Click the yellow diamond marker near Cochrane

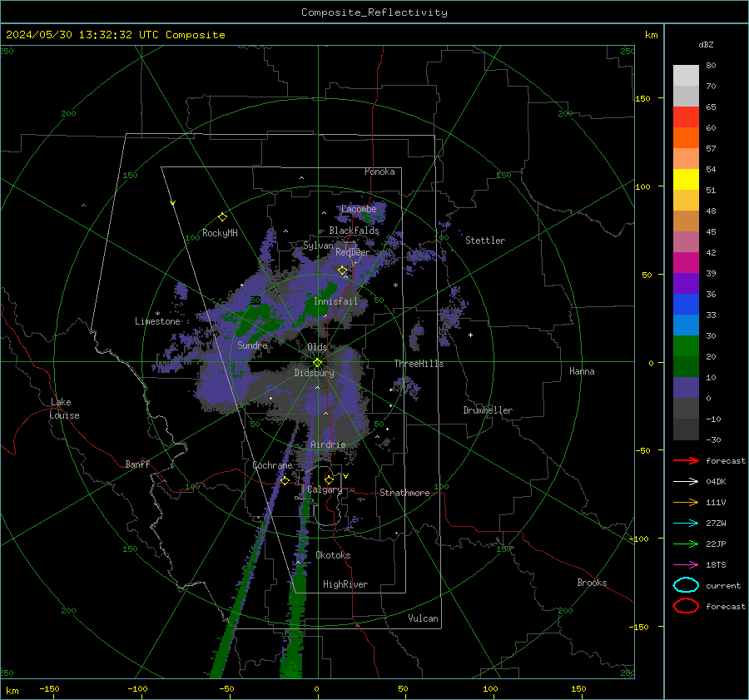pyautogui.click(x=285, y=480)
